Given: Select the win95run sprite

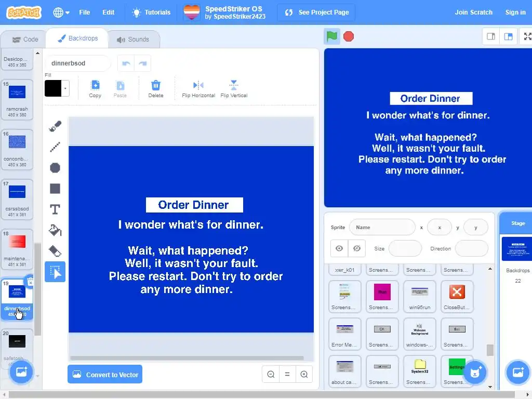Looking at the screenshot, I should pos(419,297).
